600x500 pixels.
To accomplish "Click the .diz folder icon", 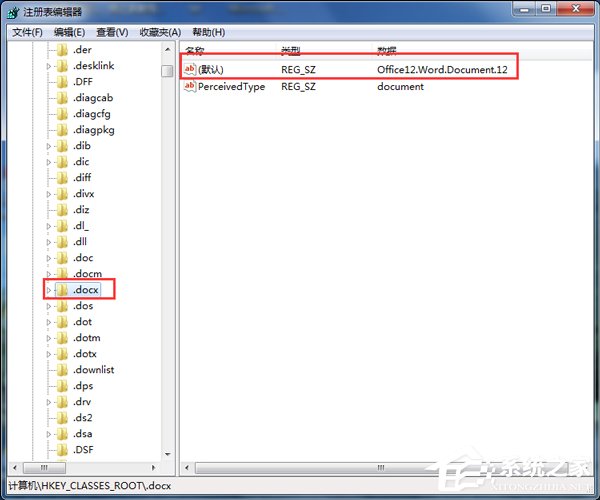I will 62,210.
